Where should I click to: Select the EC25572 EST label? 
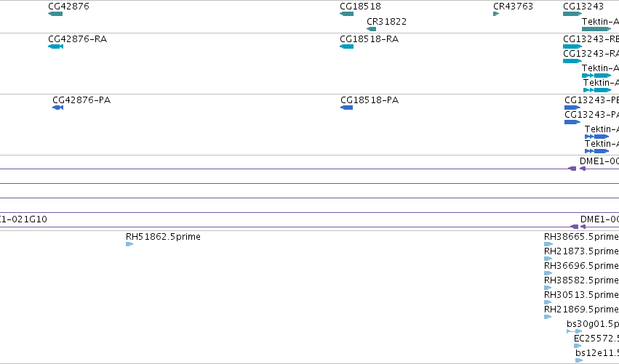pos(596,339)
